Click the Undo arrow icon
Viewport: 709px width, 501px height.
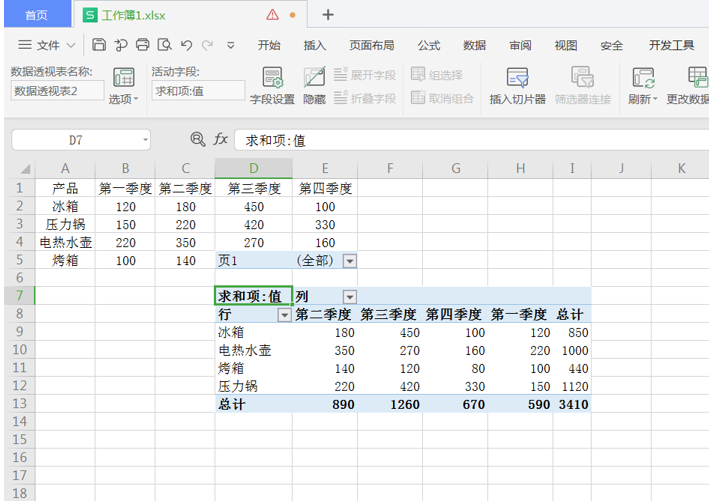pos(186,45)
